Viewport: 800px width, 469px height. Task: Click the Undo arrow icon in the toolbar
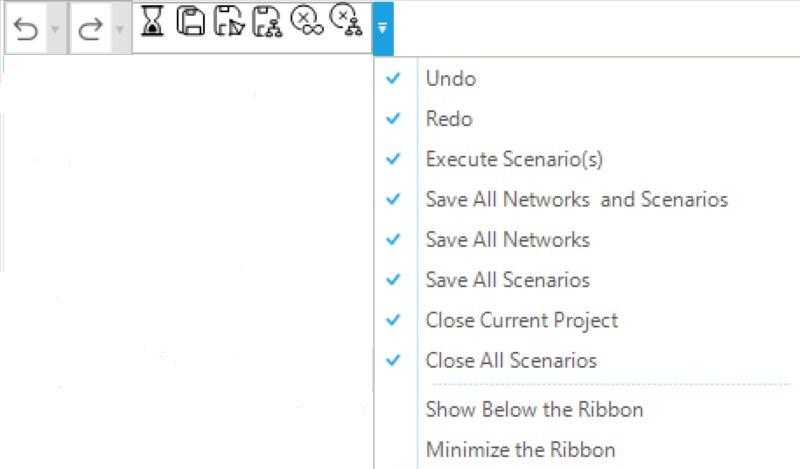[25, 30]
